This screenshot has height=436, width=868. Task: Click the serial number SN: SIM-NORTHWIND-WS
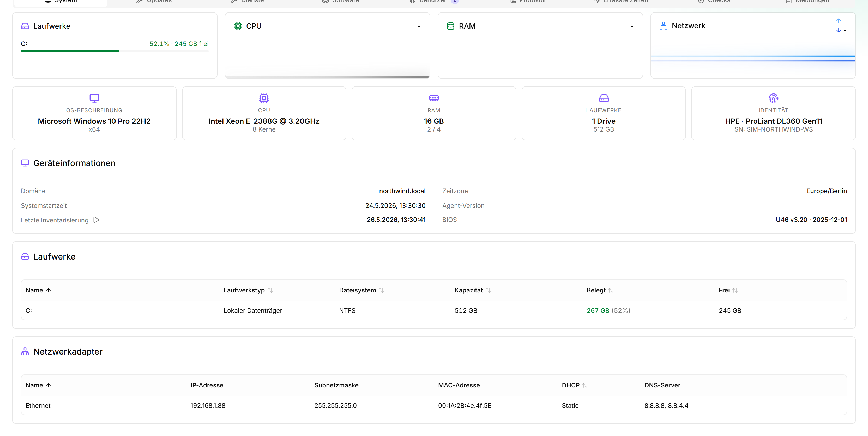[773, 129]
